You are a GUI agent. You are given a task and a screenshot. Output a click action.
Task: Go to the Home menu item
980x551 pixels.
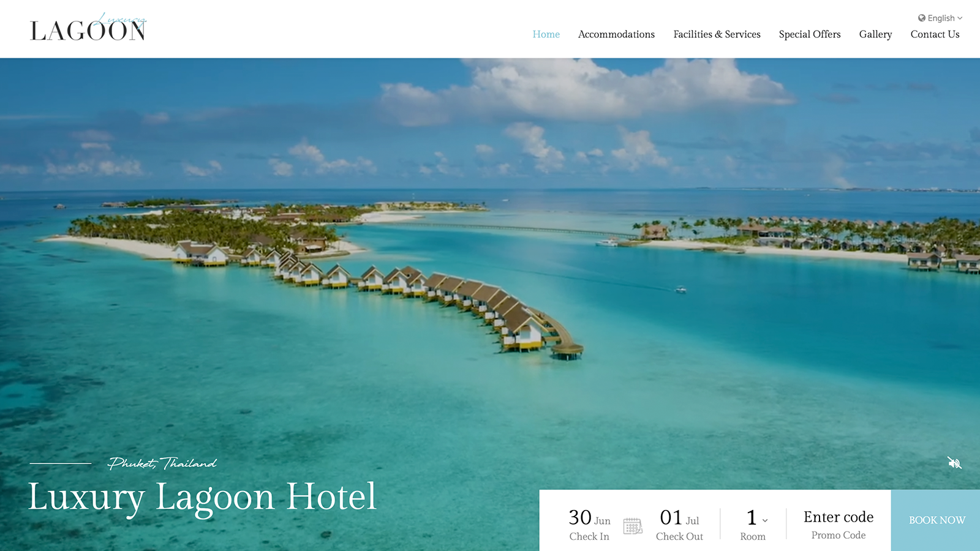[546, 34]
